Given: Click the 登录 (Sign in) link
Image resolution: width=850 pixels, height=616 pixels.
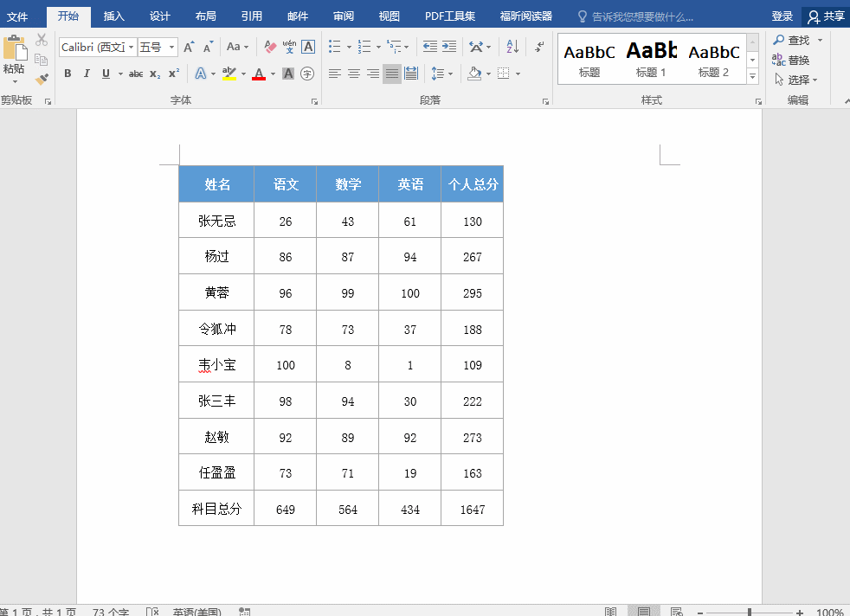Looking at the screenshot, I should click(782, 16).
